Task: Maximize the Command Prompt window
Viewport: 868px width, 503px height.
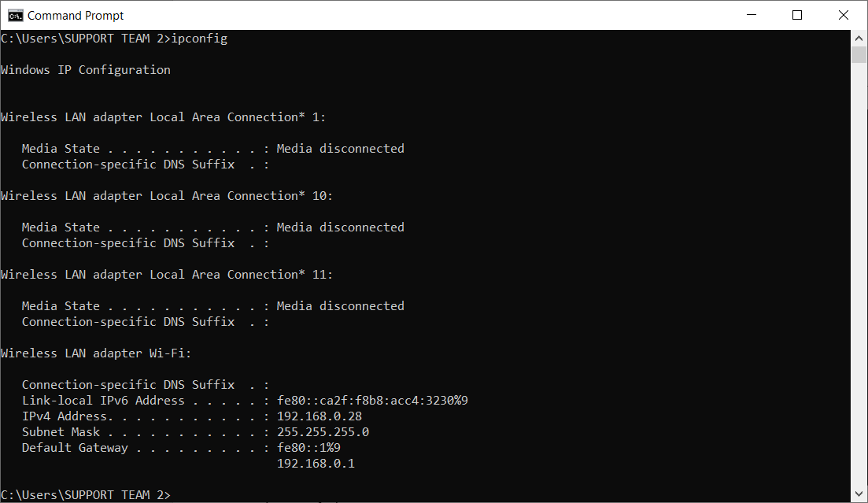Action: 796,15
